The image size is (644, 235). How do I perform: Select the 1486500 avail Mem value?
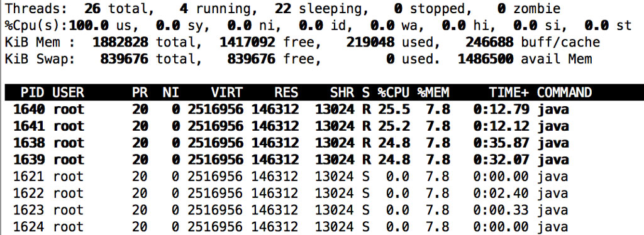click(x=485, y=59)
